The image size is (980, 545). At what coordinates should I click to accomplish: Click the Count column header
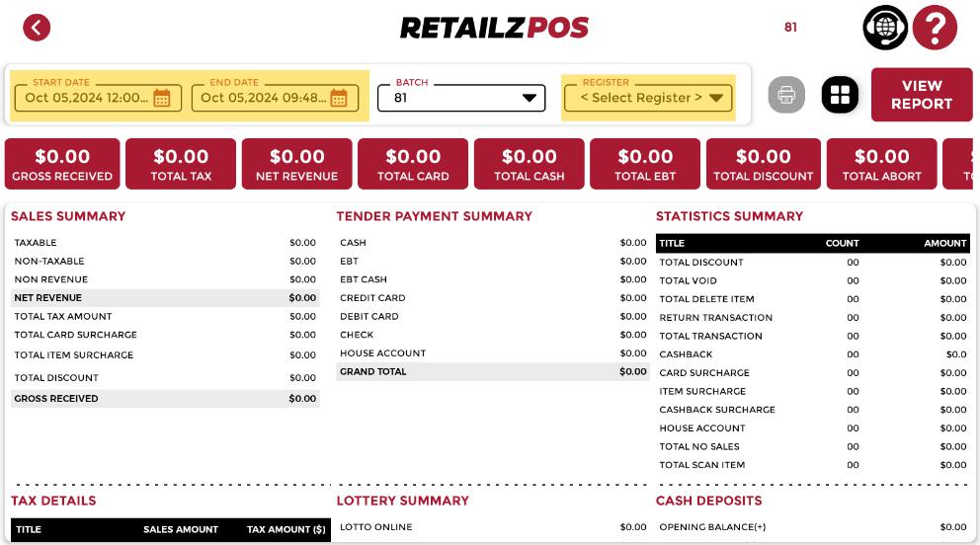[842, 244]
